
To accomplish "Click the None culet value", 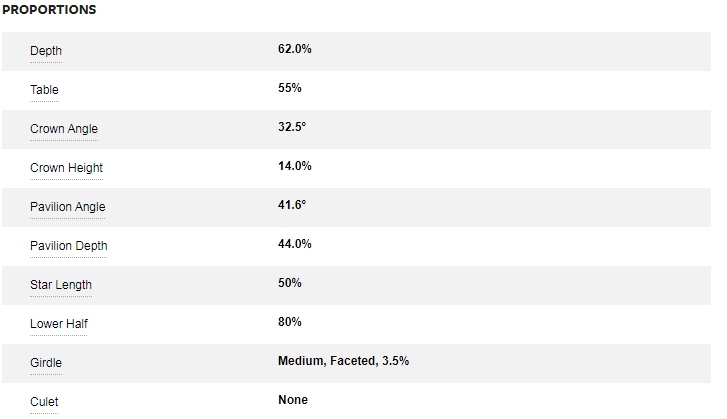I will click(293, 400).
